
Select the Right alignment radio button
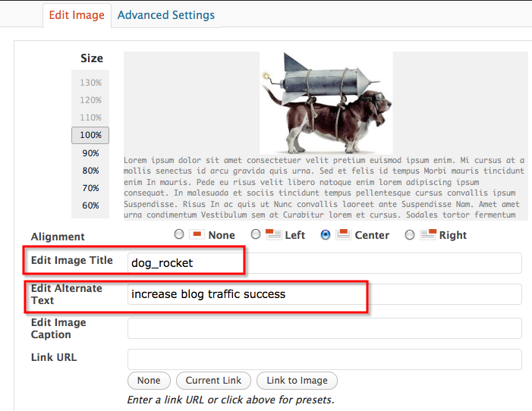click(410, 234)
